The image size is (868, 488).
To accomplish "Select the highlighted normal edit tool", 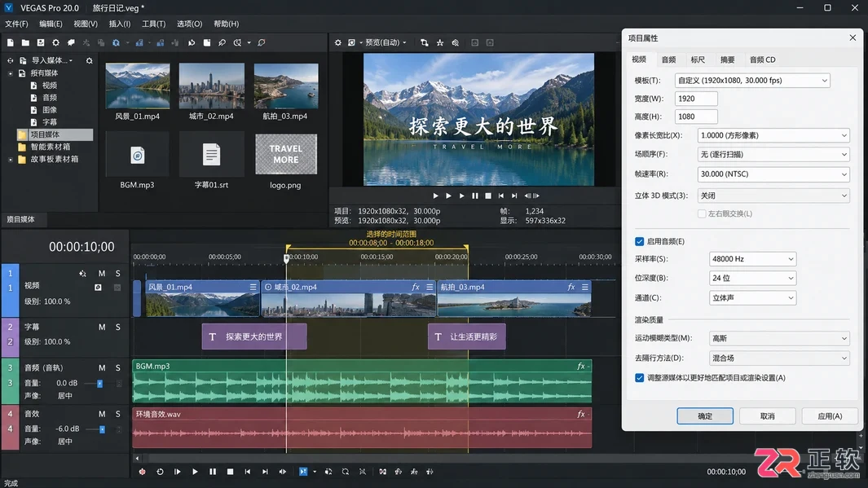I will pos(303,472).
